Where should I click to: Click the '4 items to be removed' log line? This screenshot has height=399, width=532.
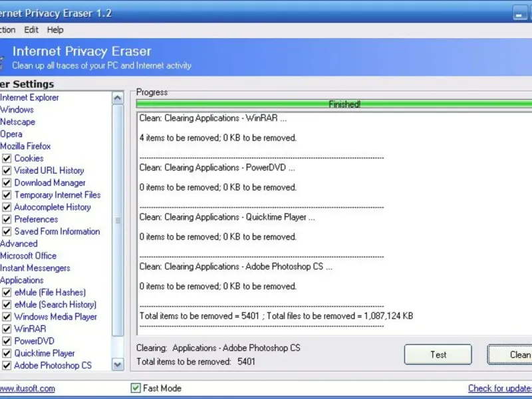pyautogui.click(x=218, y=138)
